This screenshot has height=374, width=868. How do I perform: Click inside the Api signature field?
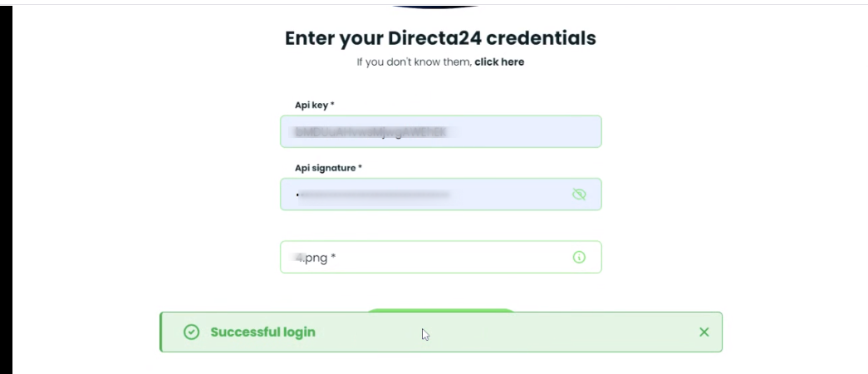[x=424, y=194]
